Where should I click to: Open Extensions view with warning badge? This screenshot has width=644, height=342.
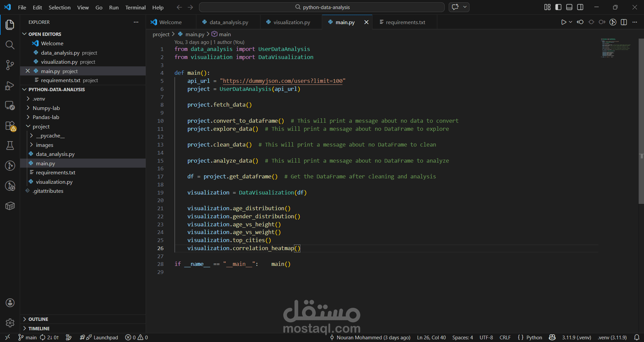coord(10,126)
